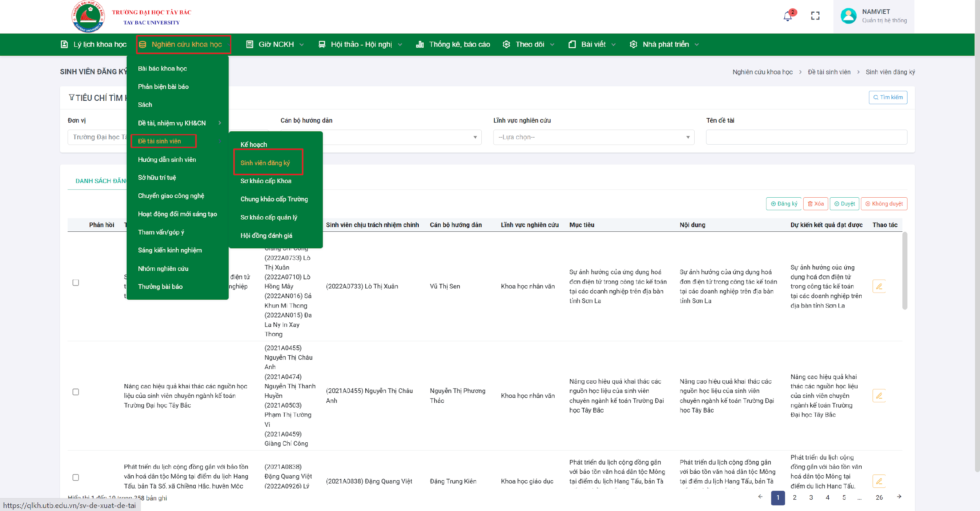The image size is (980, 511).
Task: Click the Không duyệt button
Action: [x=884, y=204]
